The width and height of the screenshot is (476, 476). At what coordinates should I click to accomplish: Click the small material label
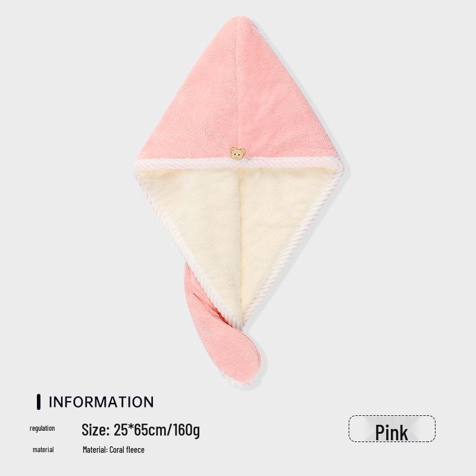tap(43, 450)
